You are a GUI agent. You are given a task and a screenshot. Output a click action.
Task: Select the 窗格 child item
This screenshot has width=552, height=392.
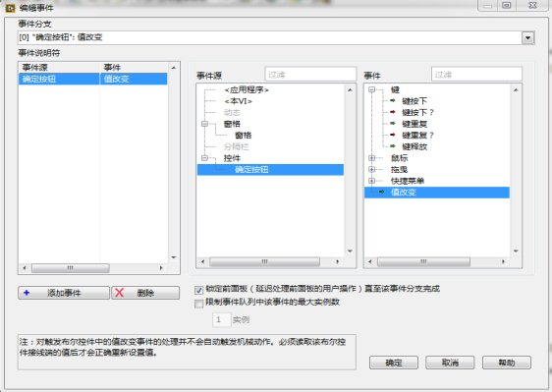click(x=243, y=136)
